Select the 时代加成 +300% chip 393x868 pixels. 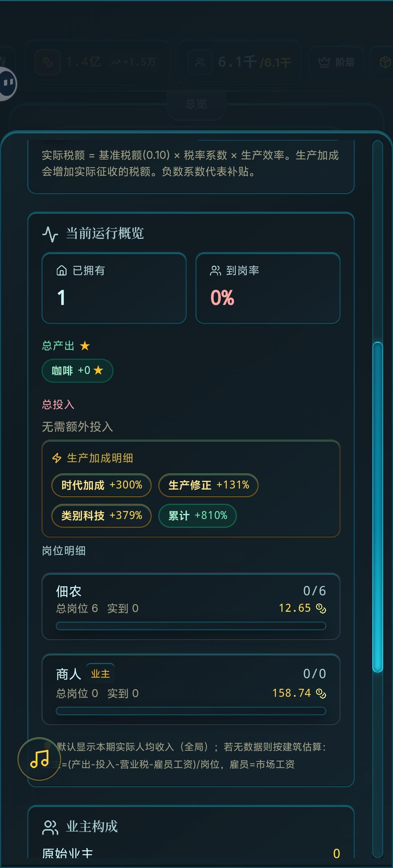coord(102,485)
